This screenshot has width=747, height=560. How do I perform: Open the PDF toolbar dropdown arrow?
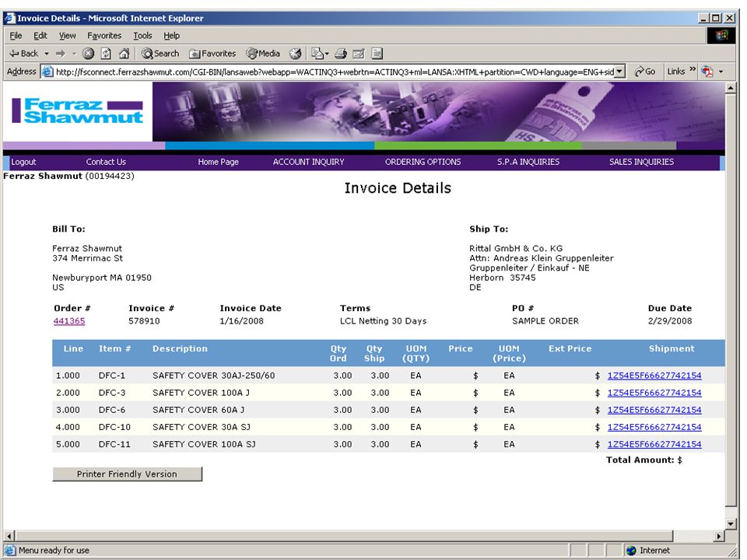[721, 72]
